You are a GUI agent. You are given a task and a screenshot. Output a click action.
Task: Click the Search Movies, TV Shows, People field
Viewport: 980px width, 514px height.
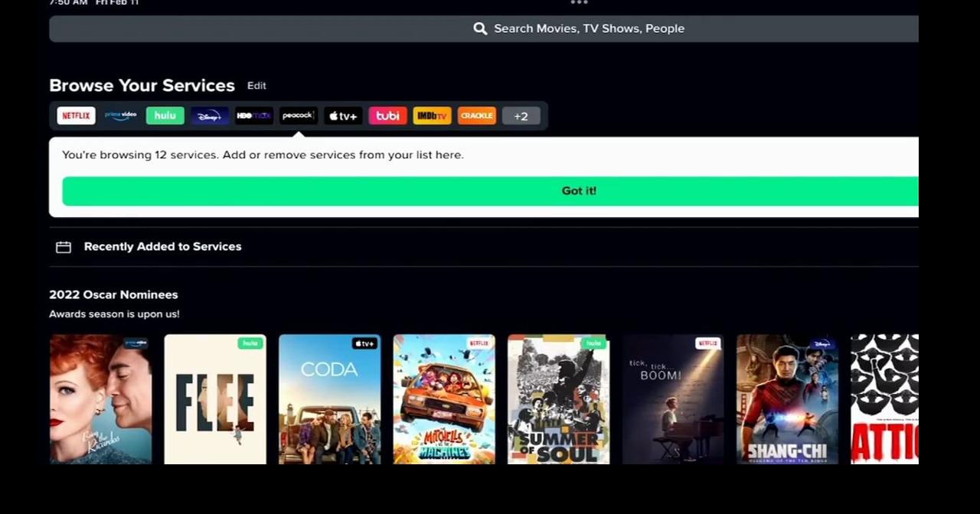pyautogui.click(x=589, y=28)
